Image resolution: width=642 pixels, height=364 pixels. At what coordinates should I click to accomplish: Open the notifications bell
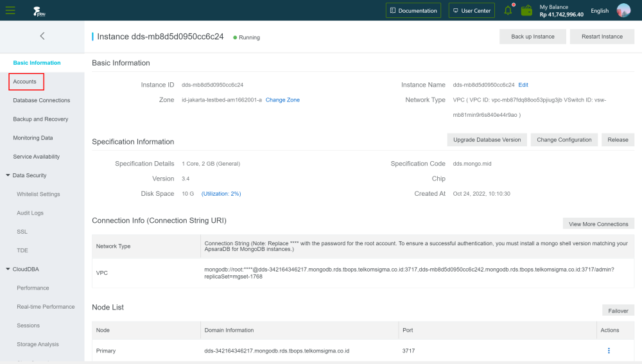click(508, 10)
